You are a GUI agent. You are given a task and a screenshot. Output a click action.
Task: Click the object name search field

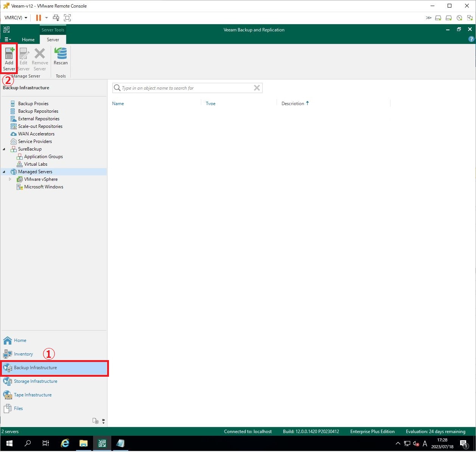pyautogui.click(x=187, y=88)
